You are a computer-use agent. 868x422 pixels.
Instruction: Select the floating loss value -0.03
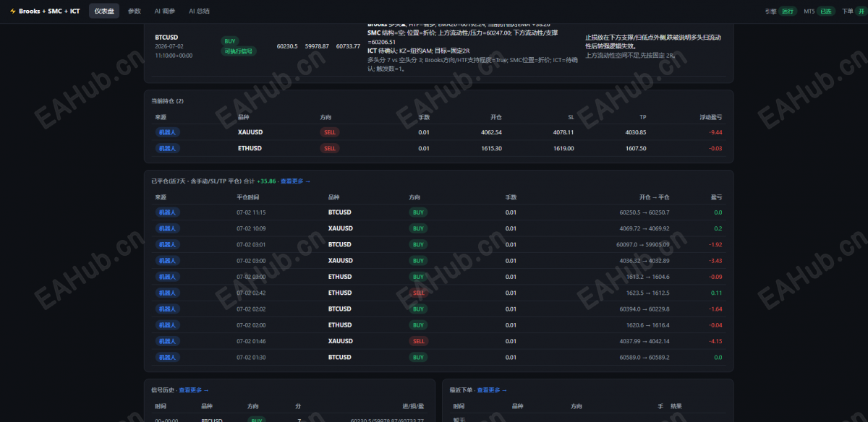coord(715,148)
